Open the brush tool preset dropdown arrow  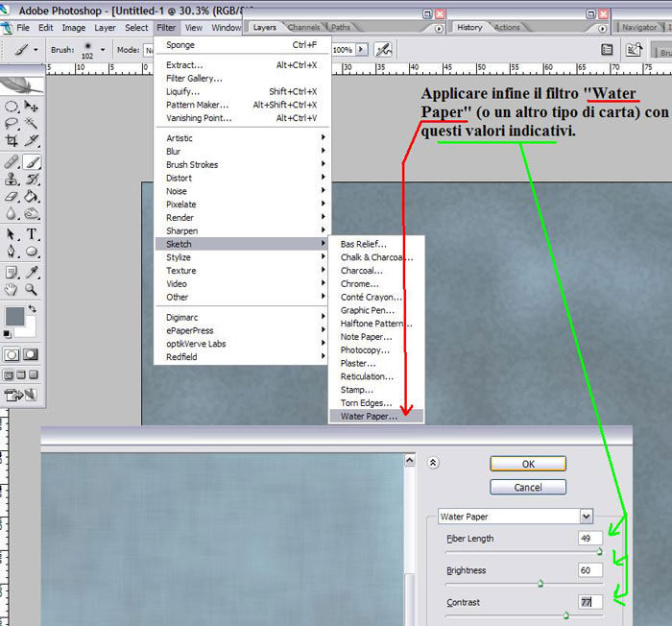(36, 50)
